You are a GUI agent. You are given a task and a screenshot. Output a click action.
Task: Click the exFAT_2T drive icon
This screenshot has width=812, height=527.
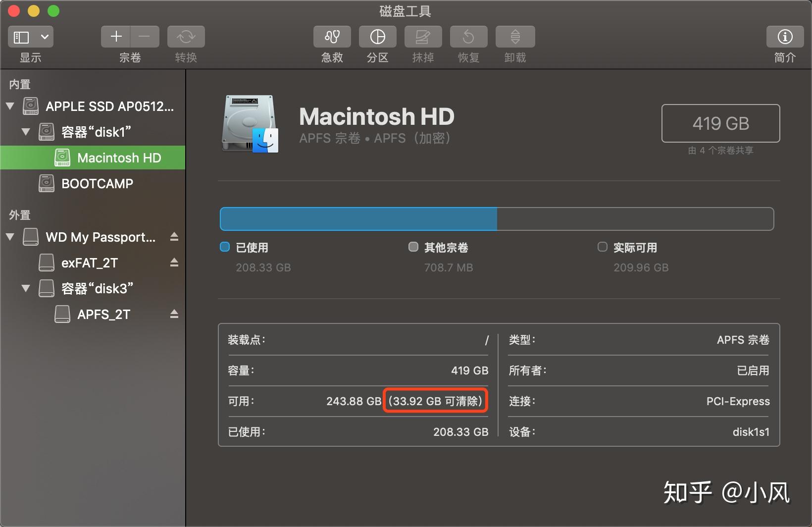(47, 263)
